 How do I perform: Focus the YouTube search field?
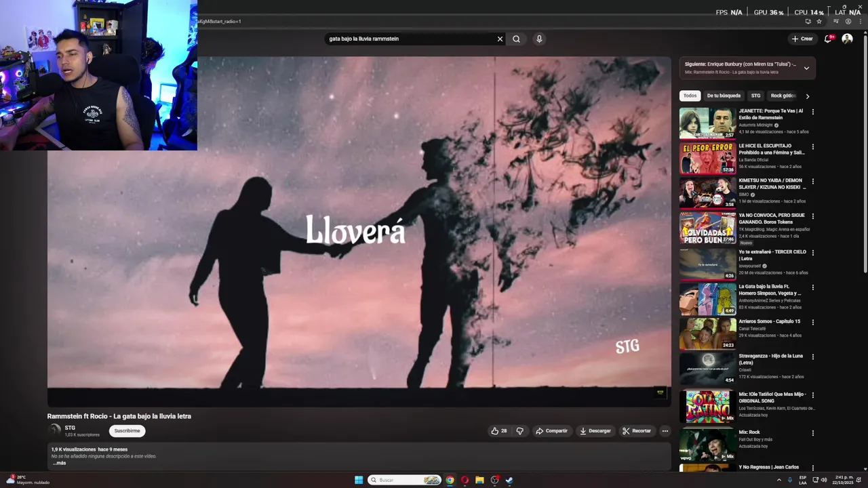[x=411, y=39]
